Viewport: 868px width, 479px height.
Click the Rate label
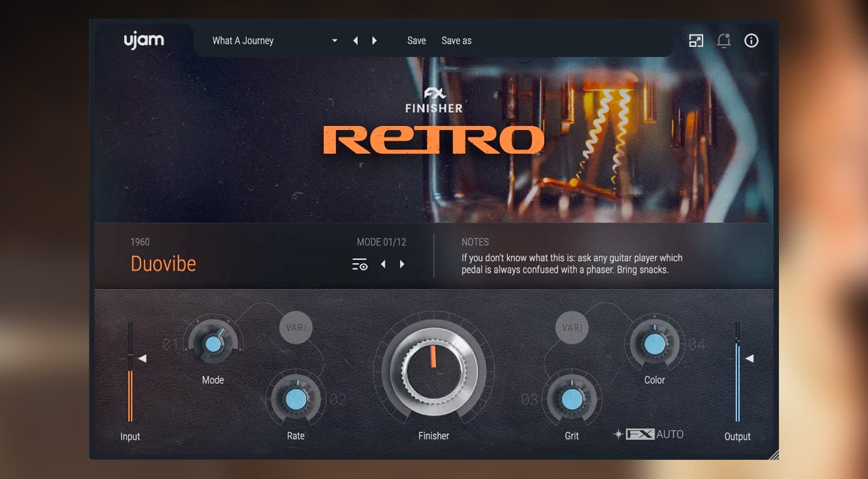tap(296, 436)
